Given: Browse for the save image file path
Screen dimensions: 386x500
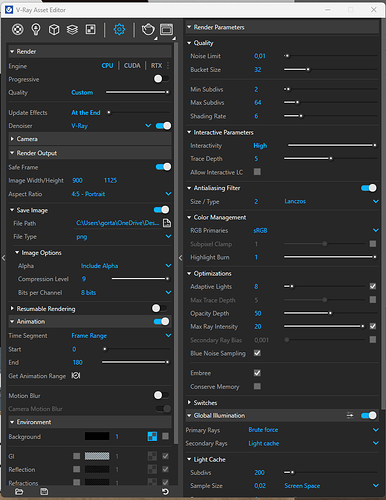Looking at the screenshot, I should pyautogui.click(x=167, y=223).
